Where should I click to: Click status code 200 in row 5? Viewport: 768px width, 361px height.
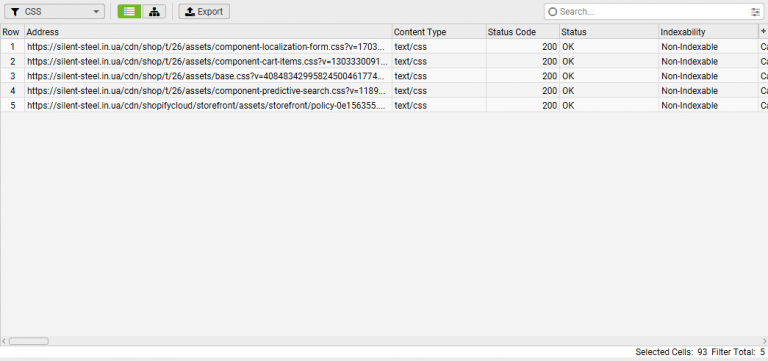point(523,105)
